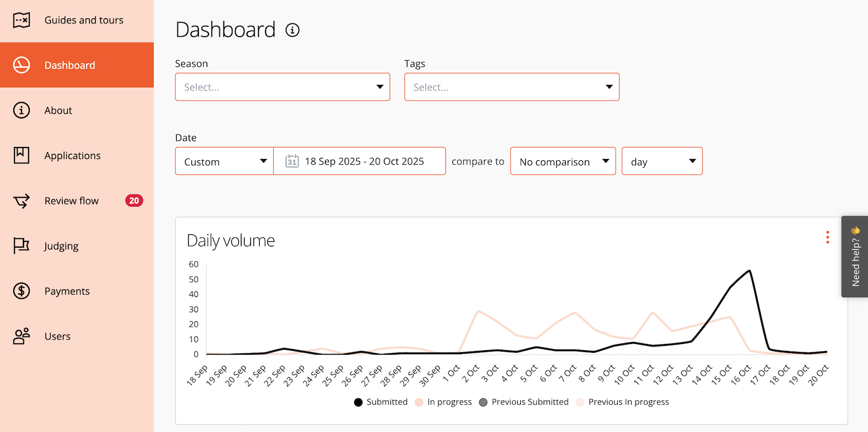
Task: Change the day granularity dropdown
Action: click(662, 161)
